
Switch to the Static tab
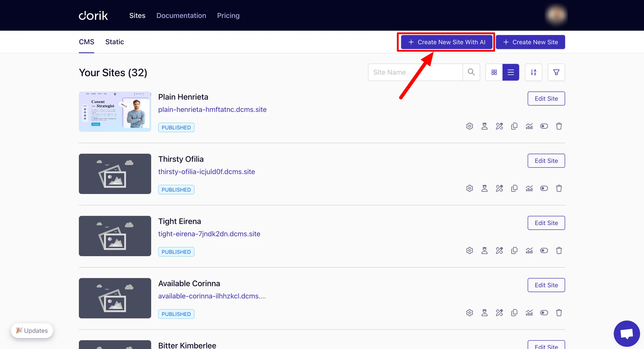point(115,42)
